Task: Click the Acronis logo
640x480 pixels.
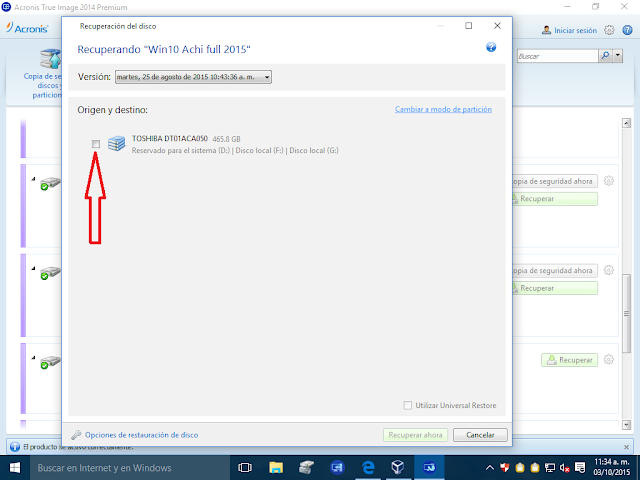Action: pyautogui.click(x=27, y=28)
